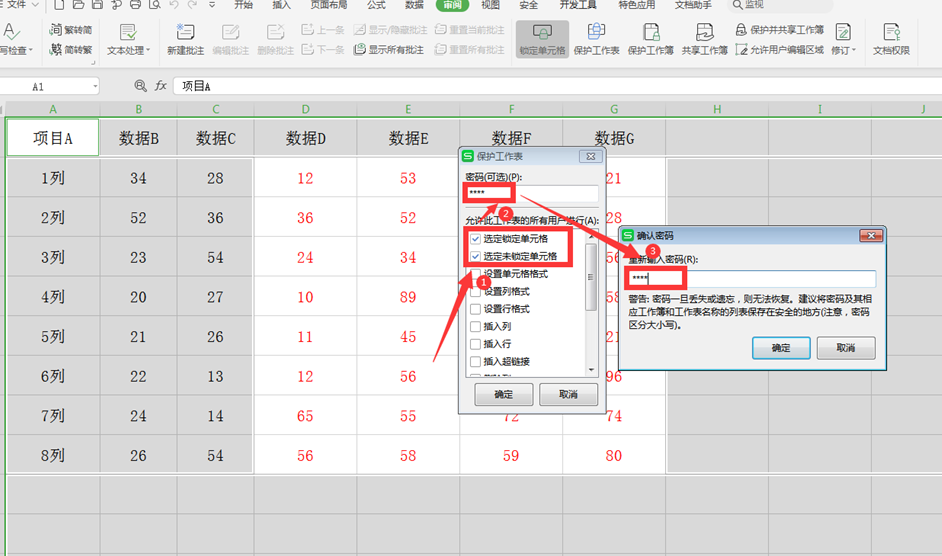
Task: Click the New document icon in quick access bar
Action: click(59, 5)
